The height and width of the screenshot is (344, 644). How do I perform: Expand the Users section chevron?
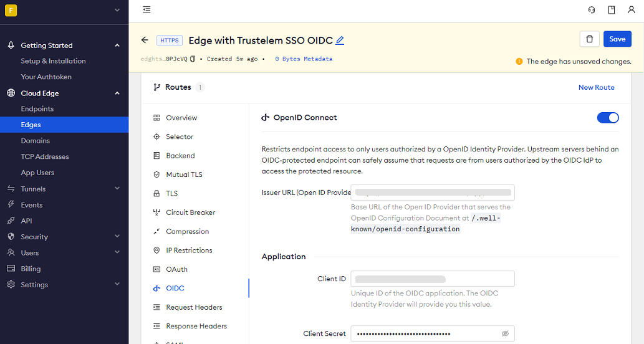117,252
